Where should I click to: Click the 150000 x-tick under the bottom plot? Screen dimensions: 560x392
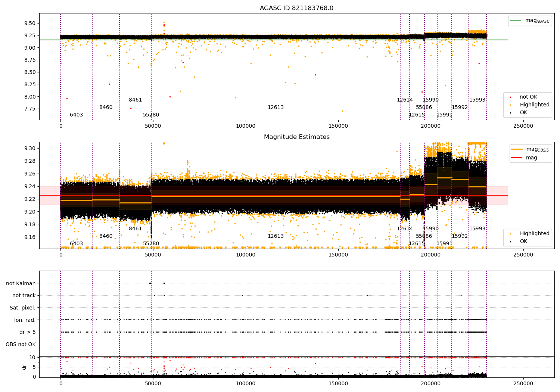[338, 383]
